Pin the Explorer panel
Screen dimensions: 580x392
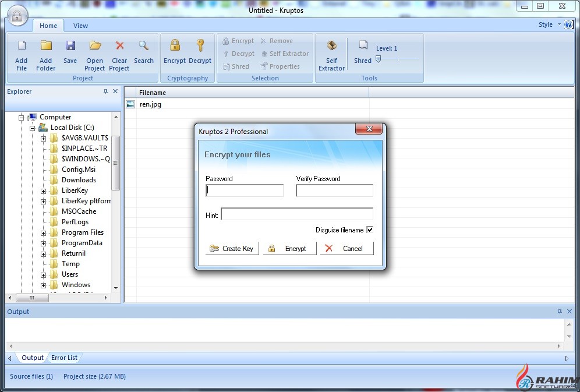pyautogui.click(x=105, y=91)
